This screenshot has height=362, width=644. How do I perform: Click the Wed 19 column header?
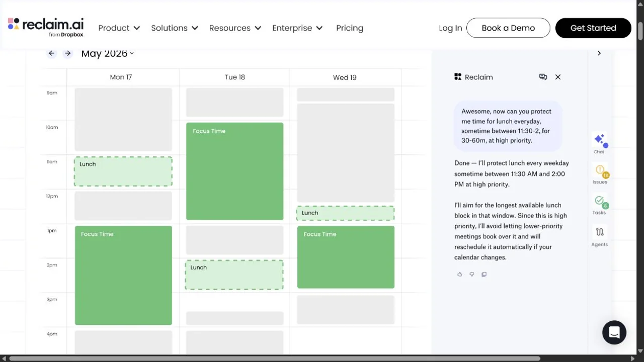click(345, 77)
